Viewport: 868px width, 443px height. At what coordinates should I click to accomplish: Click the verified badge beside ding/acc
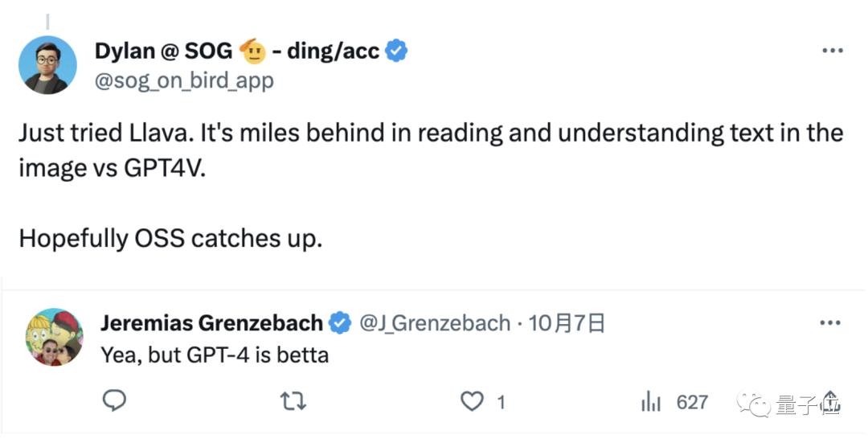(396, 51)
